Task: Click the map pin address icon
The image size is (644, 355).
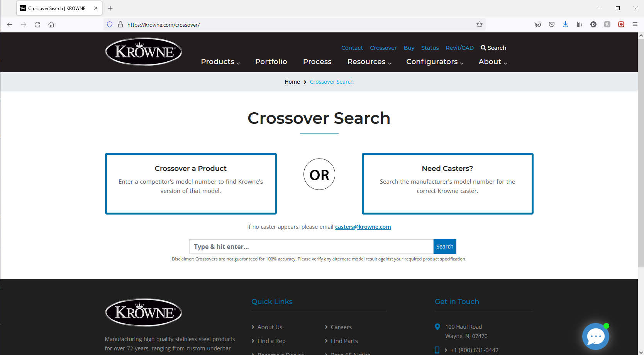Action: pos(437,327)
